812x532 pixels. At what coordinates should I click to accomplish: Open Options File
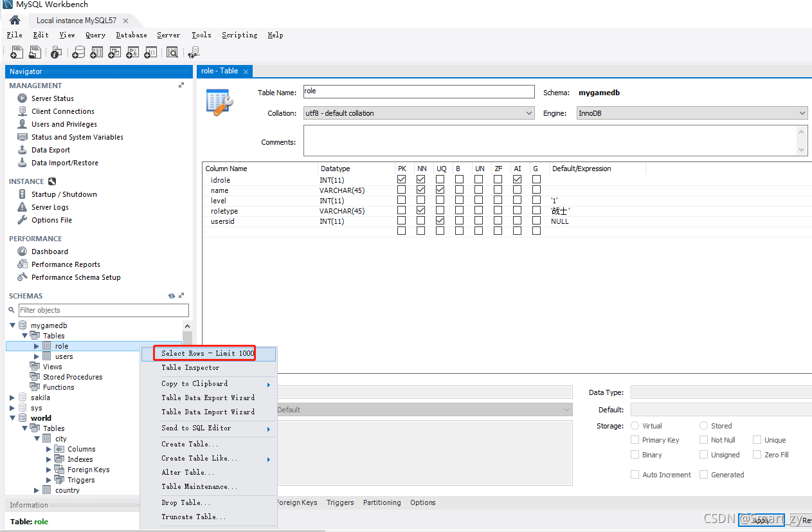point(51,220)
